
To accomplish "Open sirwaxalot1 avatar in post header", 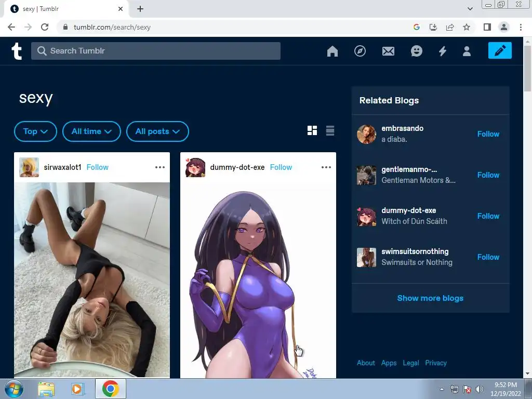I will (x=29, y=167).
